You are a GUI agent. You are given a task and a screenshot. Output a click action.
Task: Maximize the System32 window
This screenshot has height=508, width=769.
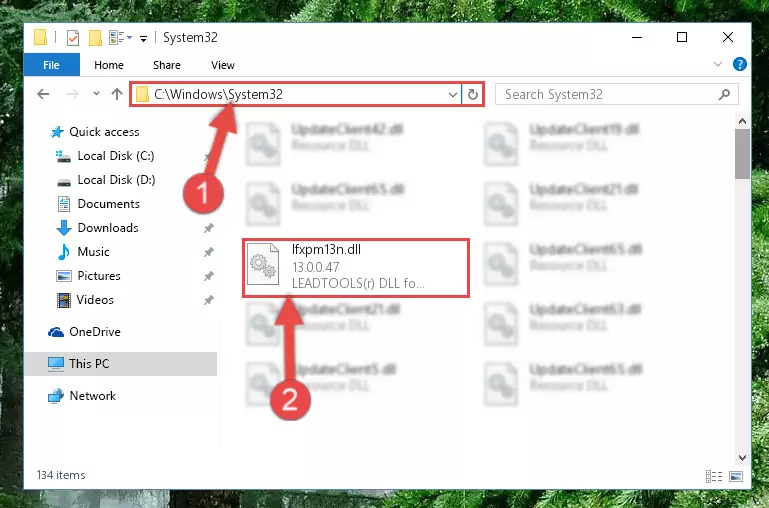[x=682, y=37]
